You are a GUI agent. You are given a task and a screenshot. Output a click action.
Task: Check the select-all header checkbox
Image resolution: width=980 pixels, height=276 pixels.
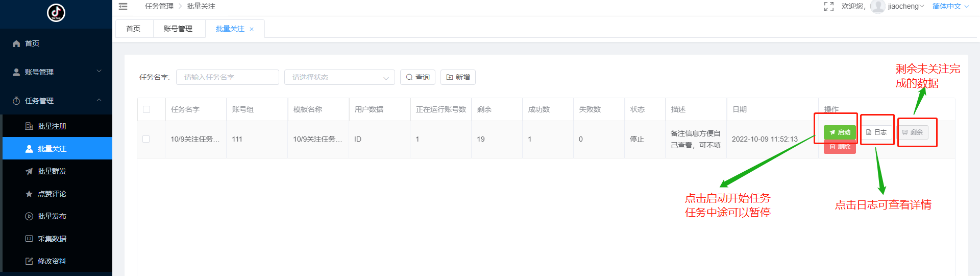pyautogui.click(x=146, y=109)
